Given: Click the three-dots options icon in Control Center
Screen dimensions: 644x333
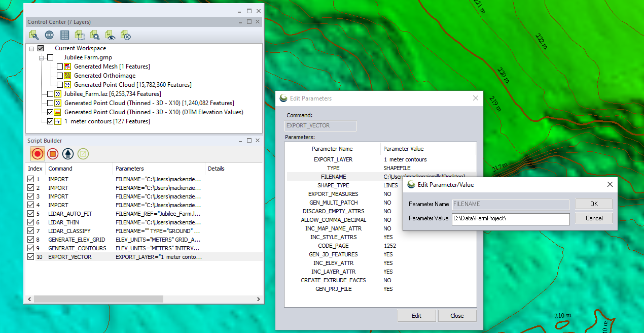Looking at the screenshot, I should click(x=49, y=35).
